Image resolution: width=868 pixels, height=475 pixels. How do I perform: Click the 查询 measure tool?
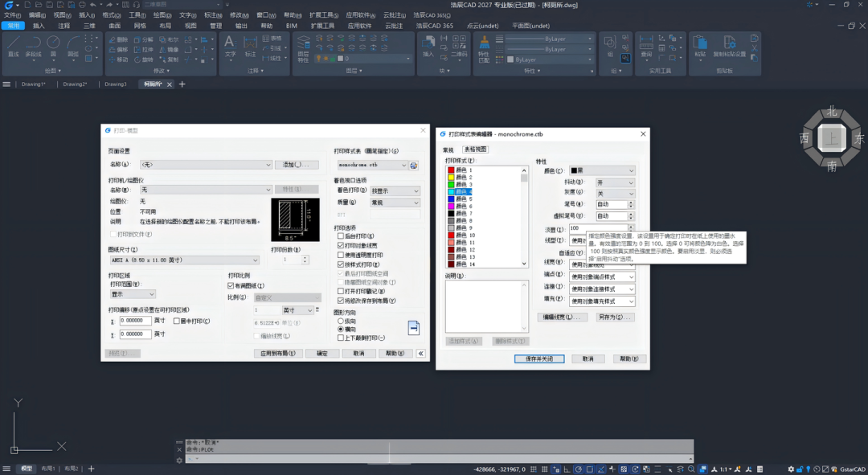646,47
